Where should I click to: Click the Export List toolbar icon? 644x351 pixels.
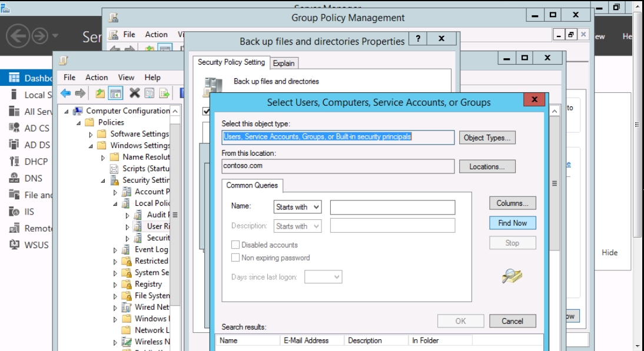click(x=164, y=93)
